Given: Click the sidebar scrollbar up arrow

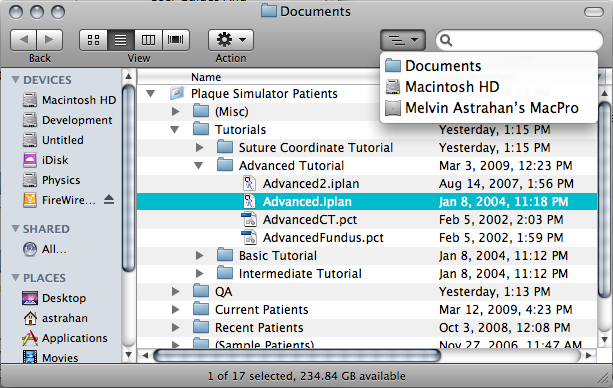Looking at the screenshot, I should (x=128, y=77).
